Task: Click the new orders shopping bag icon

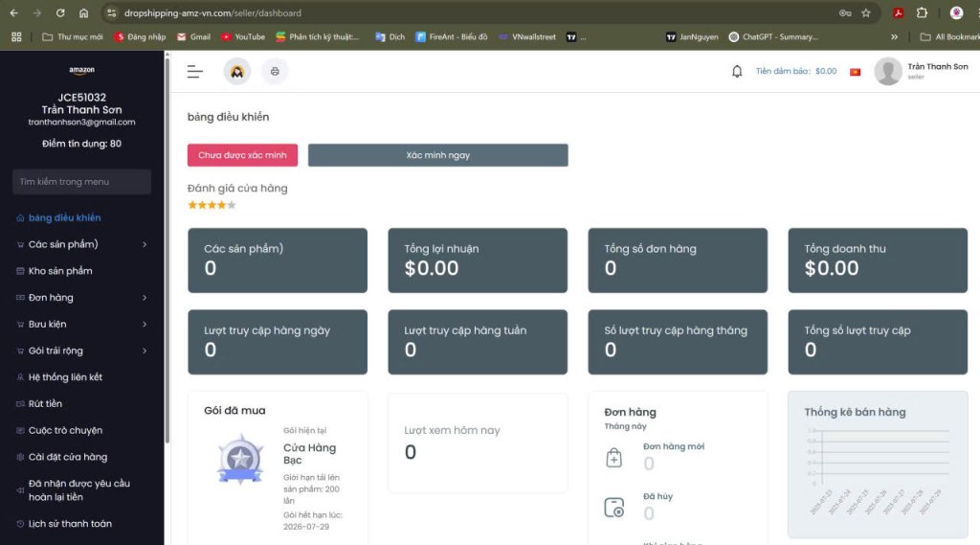Action: pyautogui.click(x=613, y=458)
